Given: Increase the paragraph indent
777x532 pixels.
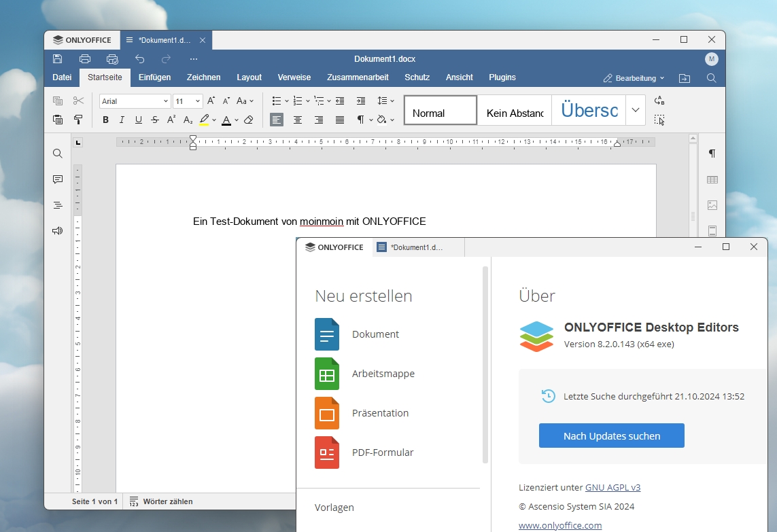Looking at the screenshot, I should [x=361, y=101].
